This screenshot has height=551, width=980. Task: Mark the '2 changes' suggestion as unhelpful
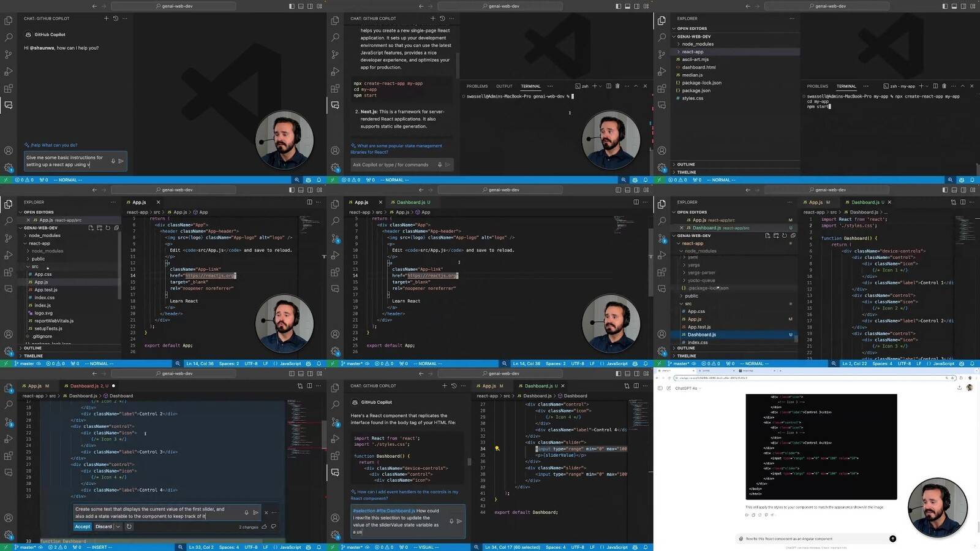273,526
